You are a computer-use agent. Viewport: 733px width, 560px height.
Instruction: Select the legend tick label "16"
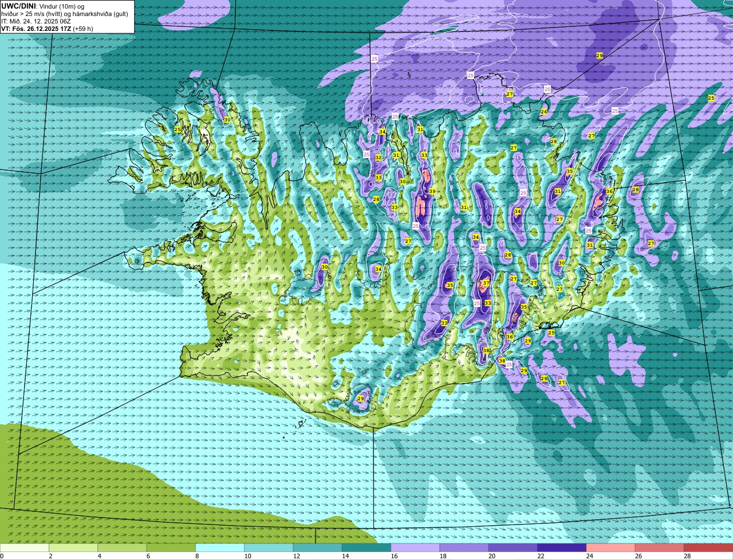point(394,556)
